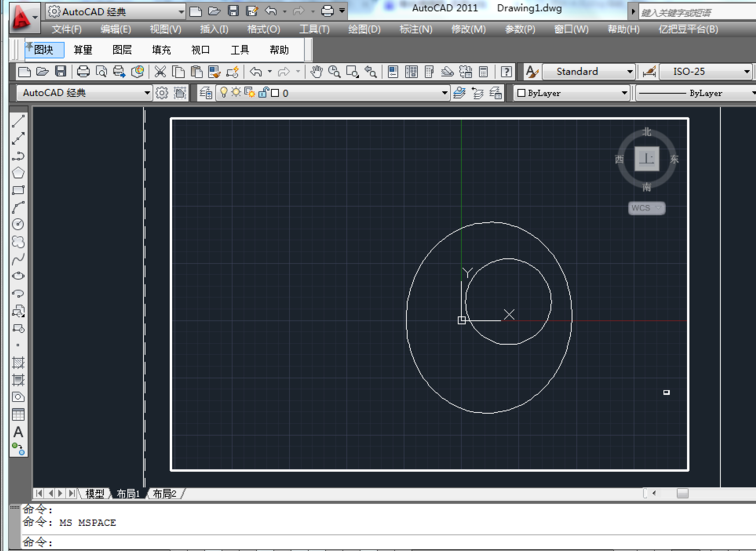This screenshot has width=756, height=551.
Task: Click the Save floppy icon in standard toolbar
Action: click(61, 72)
